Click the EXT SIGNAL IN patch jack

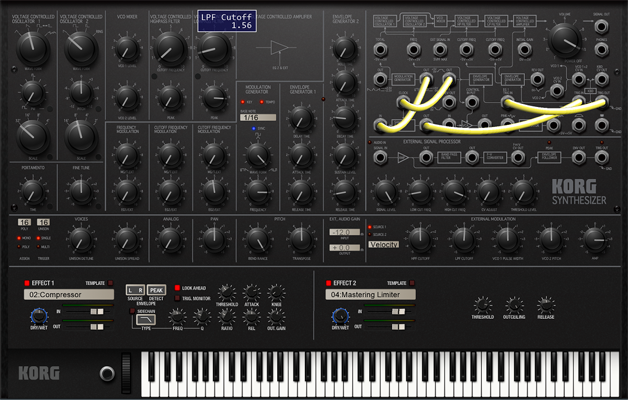(x=440, y=50)
